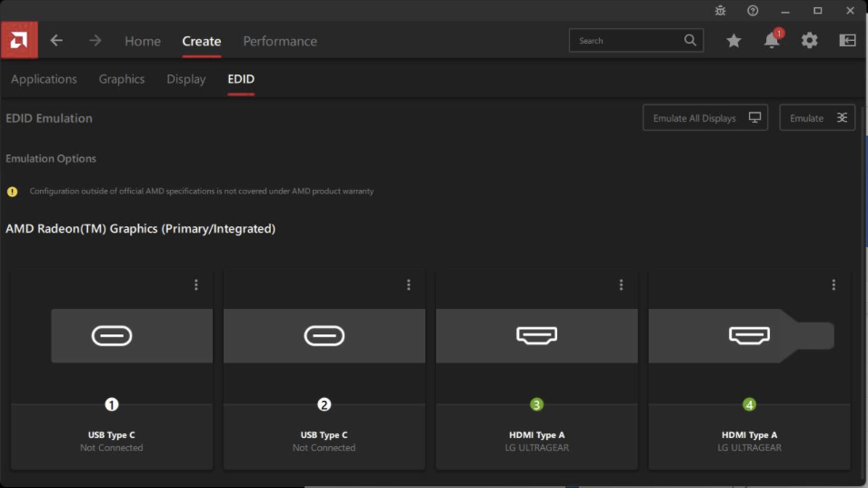Minimize the AMD Software window

pyautogui.click(x=785, y=11)
